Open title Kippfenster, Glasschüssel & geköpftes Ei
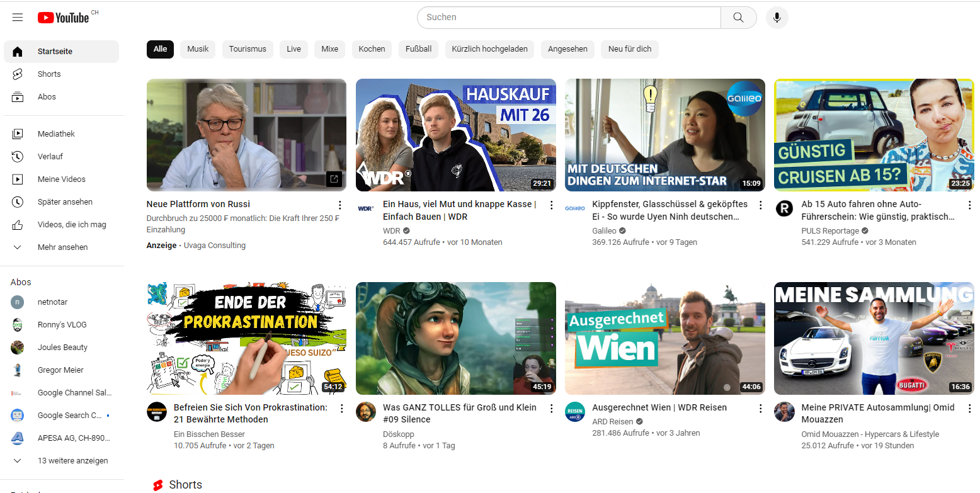Screen dimensions: 980x493 pos(670,210)
